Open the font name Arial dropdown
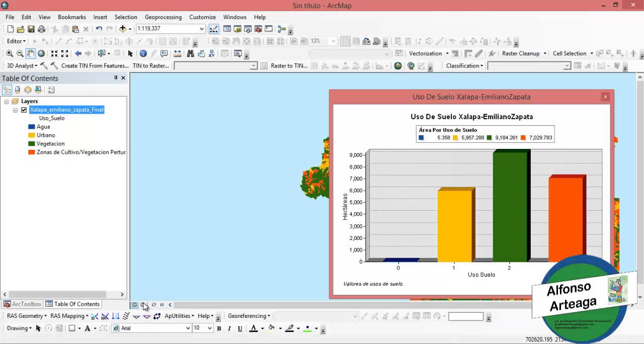The width and height of the screenshot is (644, 344). tap(188, 328)
